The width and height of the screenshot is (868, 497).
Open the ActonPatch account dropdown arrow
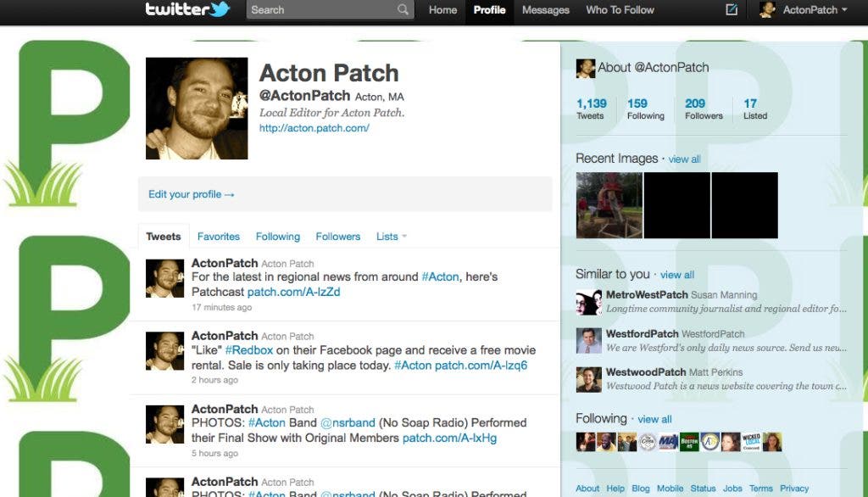click(844, 10)
